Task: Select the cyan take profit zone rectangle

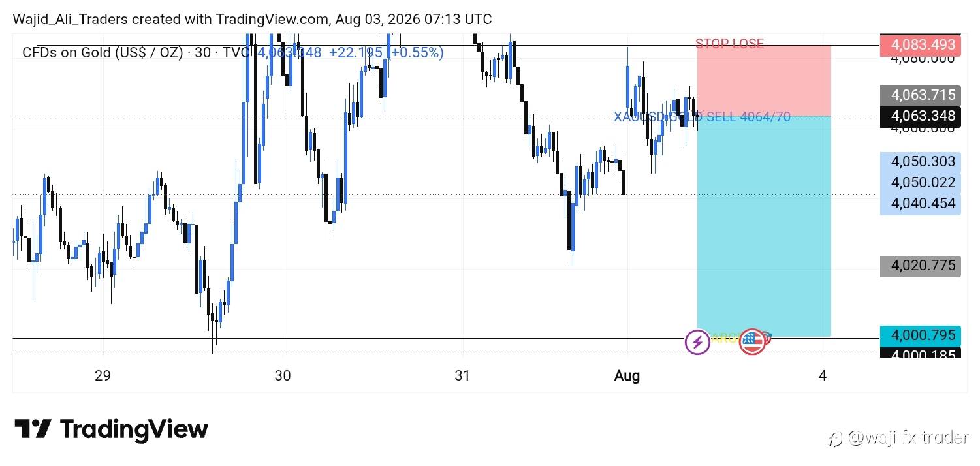Action: point(764,226)
